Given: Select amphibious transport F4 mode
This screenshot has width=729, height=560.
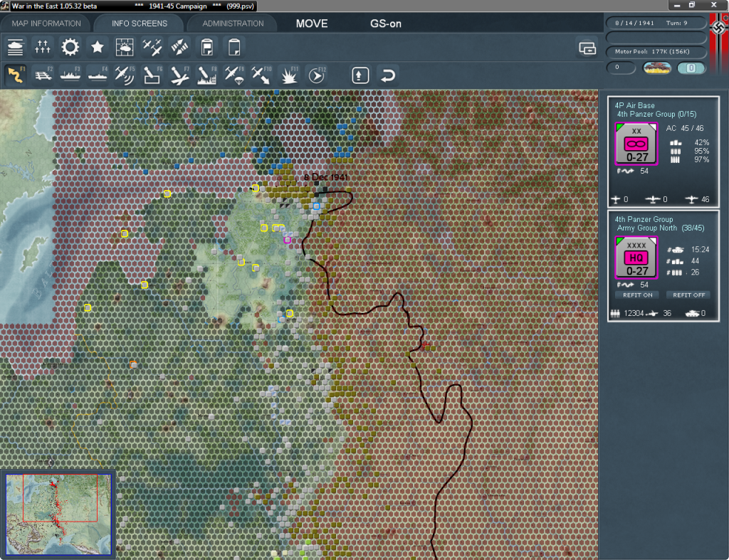Looking at the screenshot, I should coord(98,75).
